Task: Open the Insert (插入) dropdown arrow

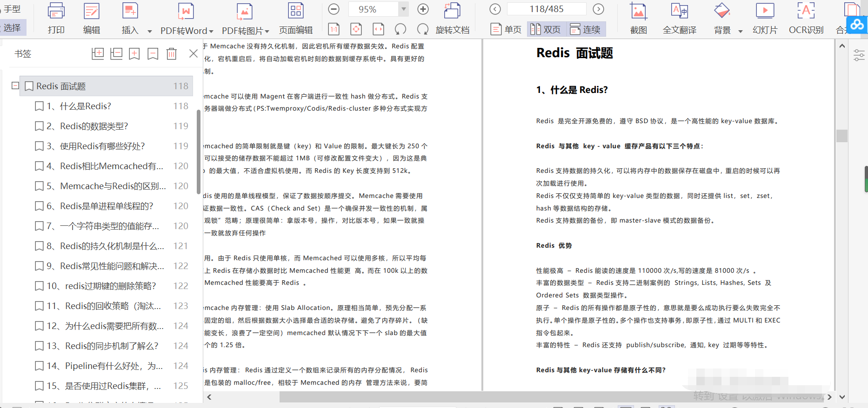Action: [x=150, y=32]
